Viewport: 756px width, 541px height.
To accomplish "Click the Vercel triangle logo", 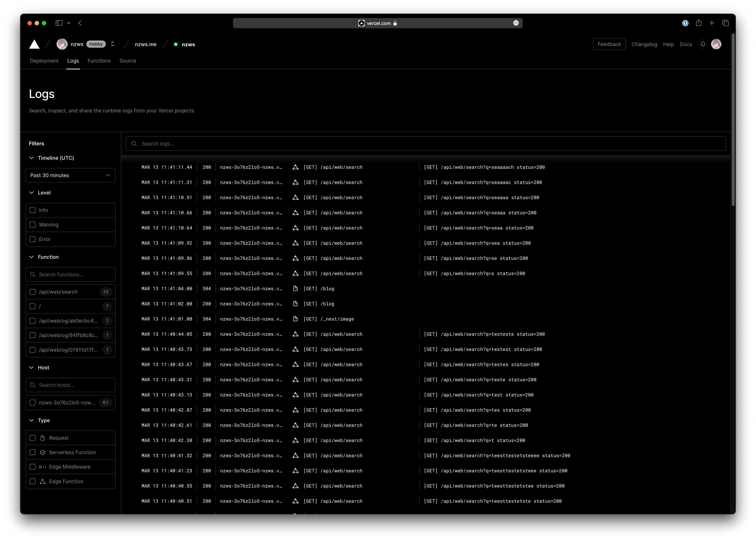I will (34, 44).
